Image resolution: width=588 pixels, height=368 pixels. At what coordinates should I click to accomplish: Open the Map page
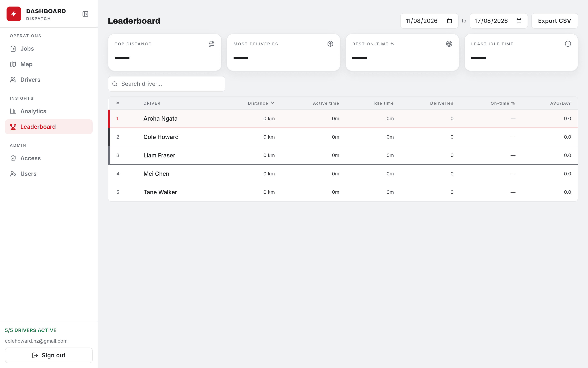coord(49,64)
